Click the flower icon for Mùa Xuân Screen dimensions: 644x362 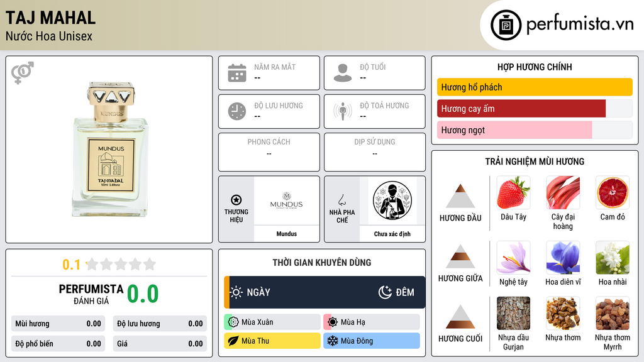tap(233, 322)
